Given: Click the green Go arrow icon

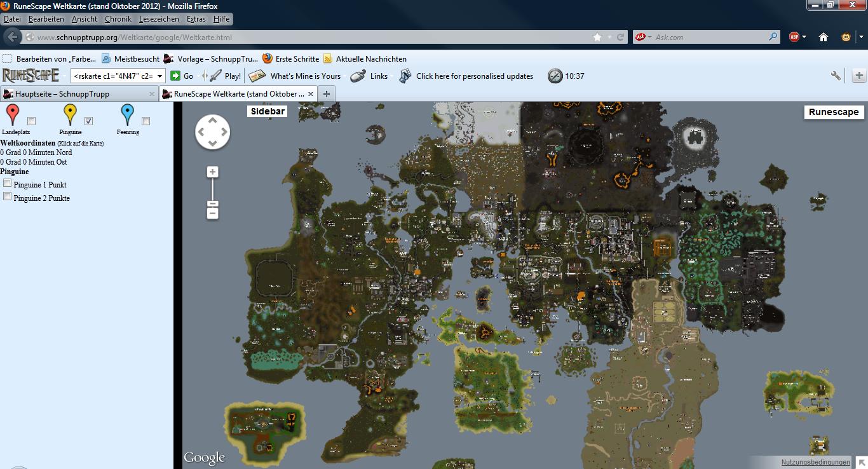Looking at the screenshot, I should coord(175,76).
